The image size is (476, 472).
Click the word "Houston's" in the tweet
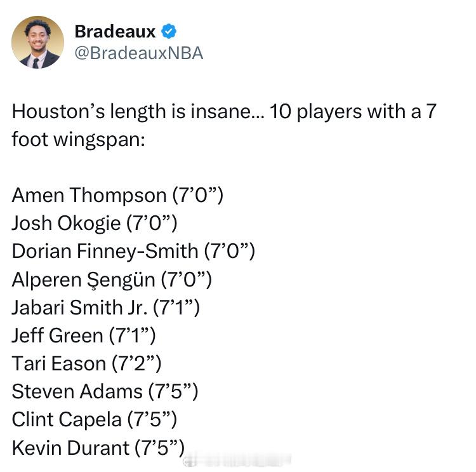click(x=58, y=111)
